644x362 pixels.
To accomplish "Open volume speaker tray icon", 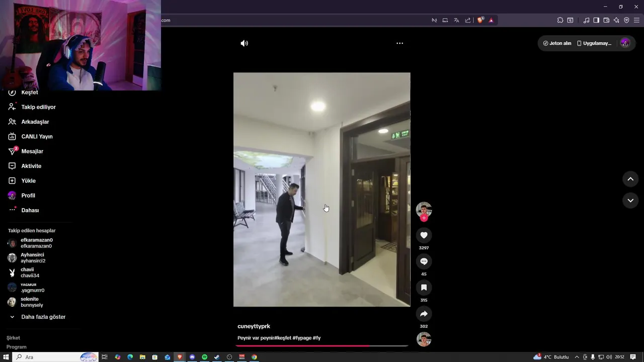I will pos(609,357).
